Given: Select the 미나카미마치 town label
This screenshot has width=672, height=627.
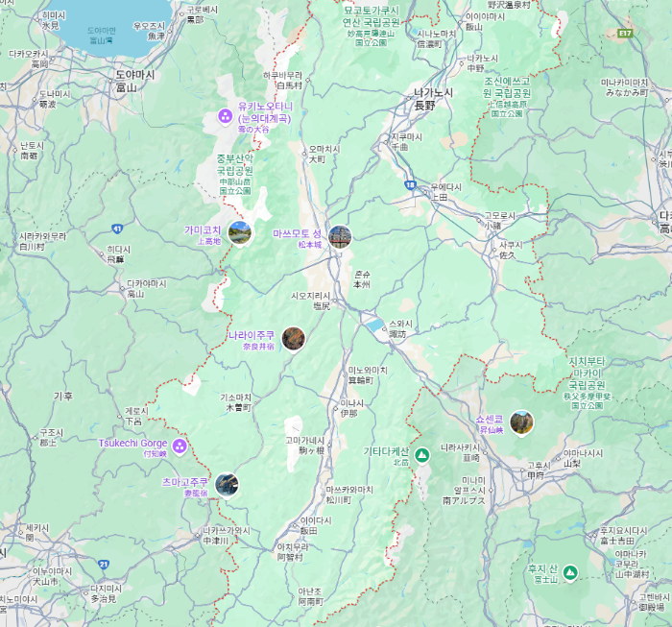Looking at the screenshot, I should click(x=624, y=87).
